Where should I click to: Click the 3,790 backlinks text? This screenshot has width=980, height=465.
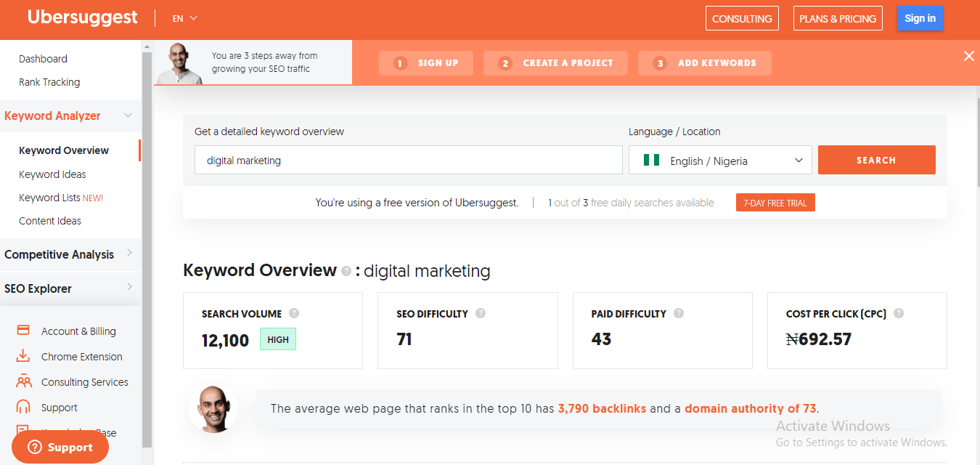click(x=602, y=408)
